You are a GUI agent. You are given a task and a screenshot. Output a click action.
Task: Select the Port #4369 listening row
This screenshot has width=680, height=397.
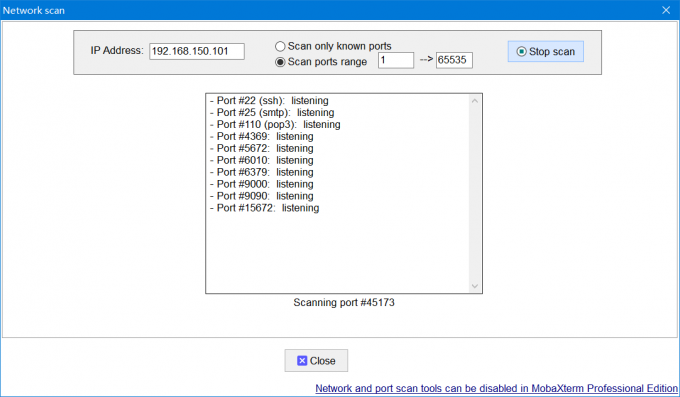tap(262, 137)
